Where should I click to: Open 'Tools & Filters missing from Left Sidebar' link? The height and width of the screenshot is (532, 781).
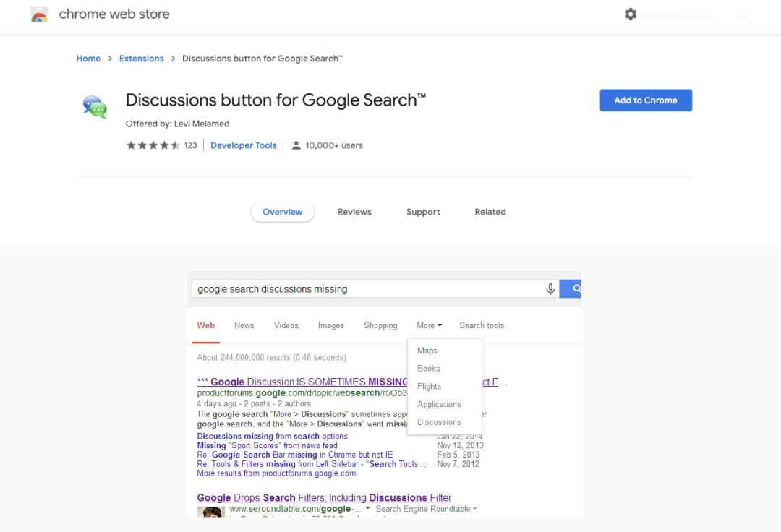click(x=312, y=464)
